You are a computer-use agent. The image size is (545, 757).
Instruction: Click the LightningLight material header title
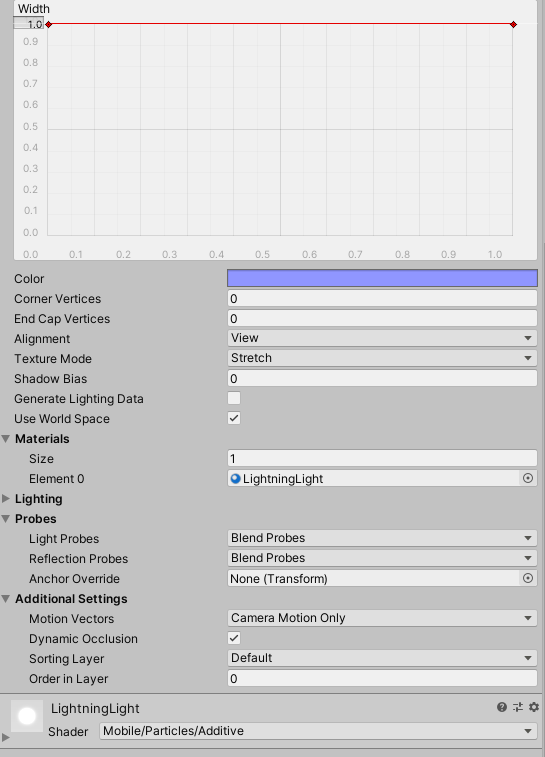pos(95,708)
